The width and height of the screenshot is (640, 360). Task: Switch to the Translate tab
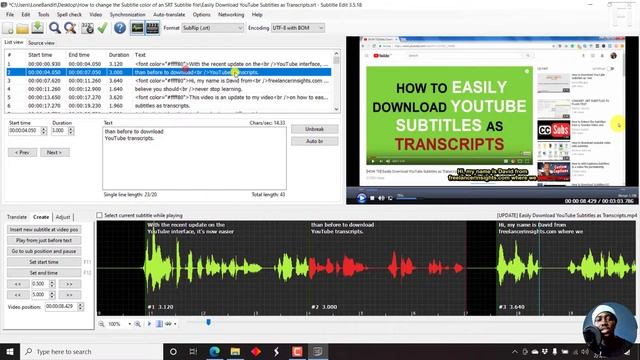(17, 217)
